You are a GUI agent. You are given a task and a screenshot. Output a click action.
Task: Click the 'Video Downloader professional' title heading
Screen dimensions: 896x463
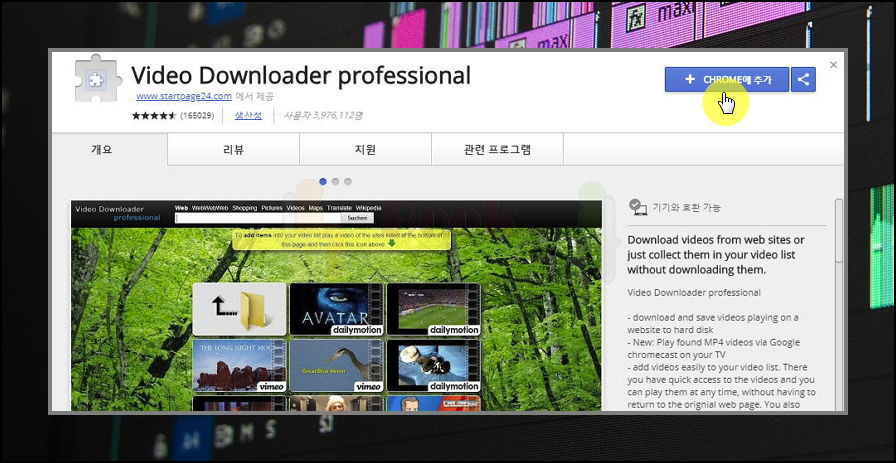tap(301, 75)
